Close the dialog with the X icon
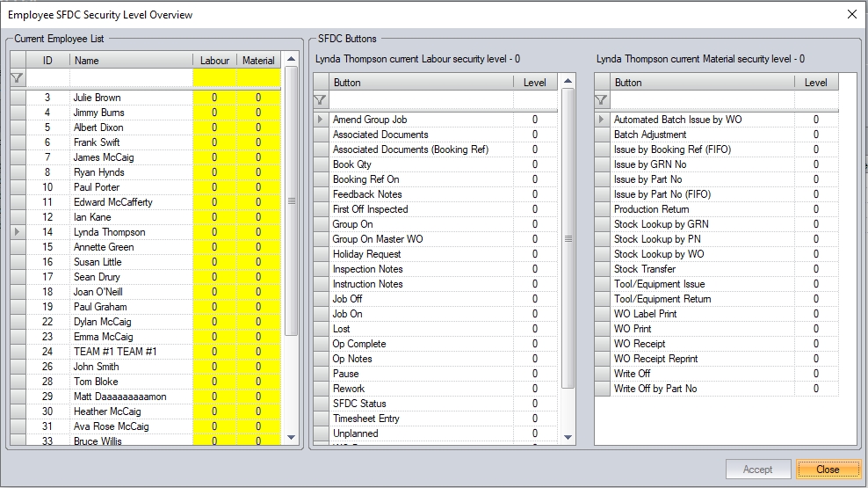The image size is (868, 488). point(850,14)
